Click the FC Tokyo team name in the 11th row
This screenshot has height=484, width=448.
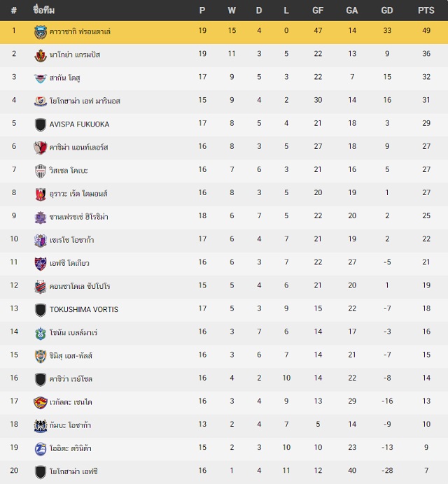(69, 263)
